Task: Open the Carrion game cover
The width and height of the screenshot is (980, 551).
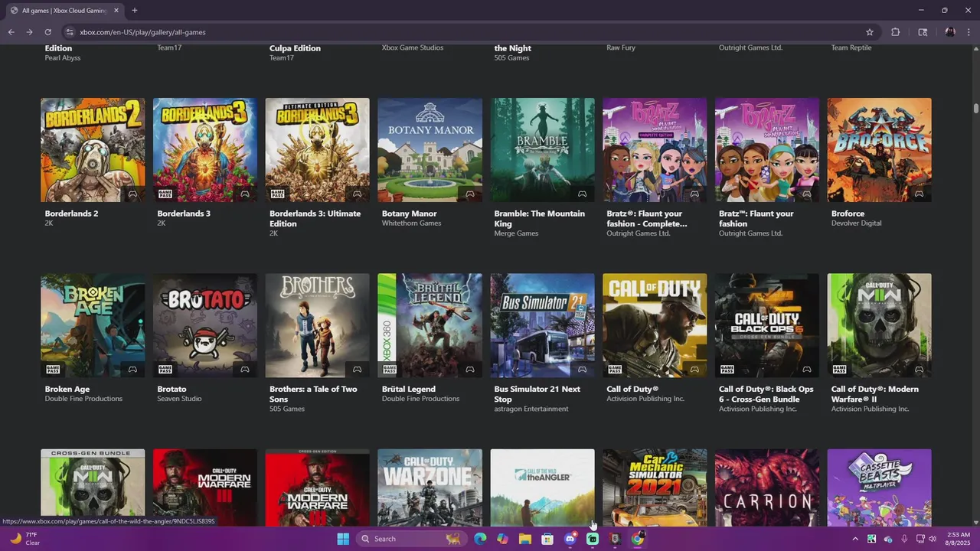Action: click(x=767, y=487)
